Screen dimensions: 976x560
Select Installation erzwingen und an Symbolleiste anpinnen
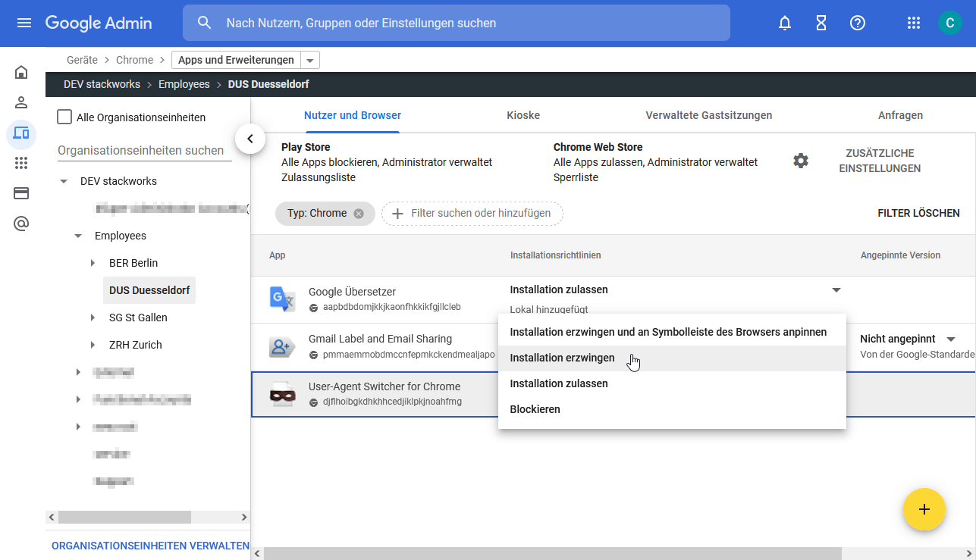pyautogui.click(x=672, y=332)
